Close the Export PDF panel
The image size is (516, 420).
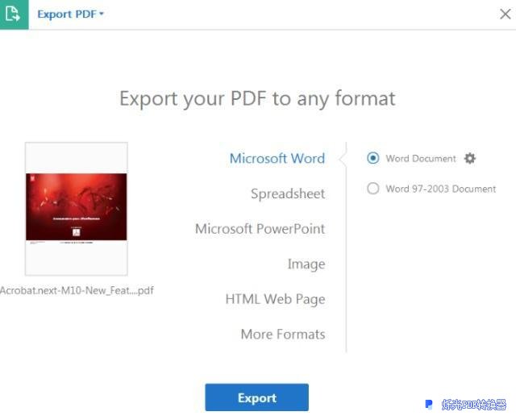[506, 14]
